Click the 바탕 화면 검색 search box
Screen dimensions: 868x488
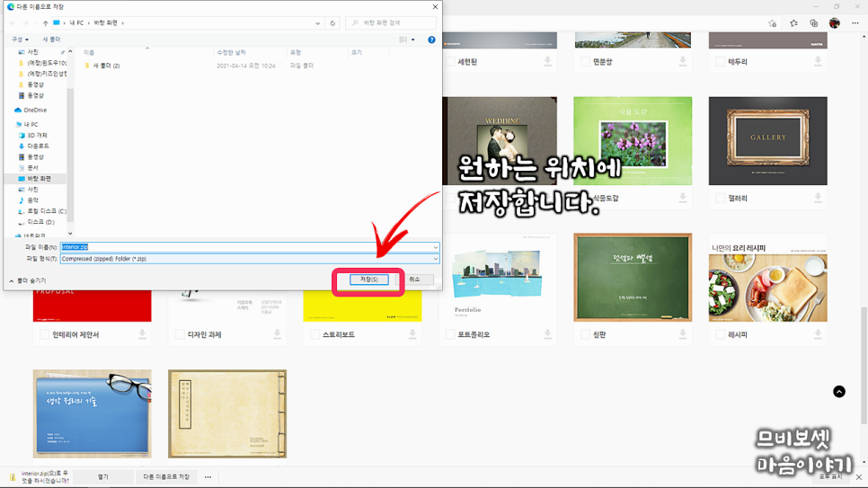click(x=391, y=23)
